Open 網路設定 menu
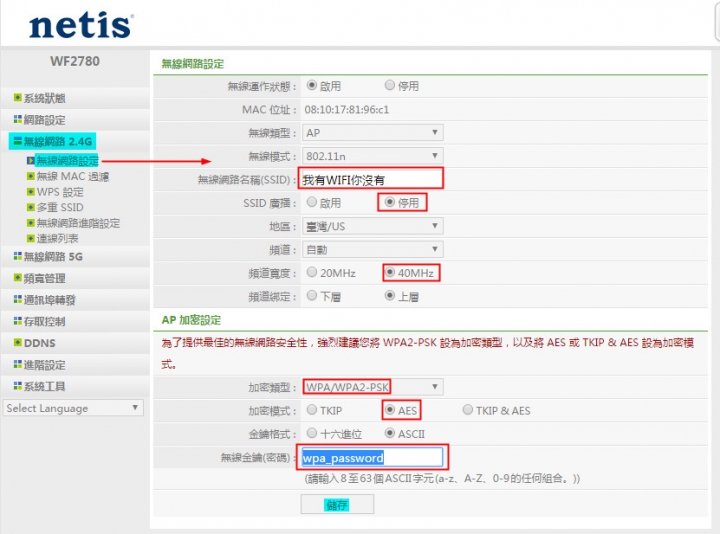Viewport: 720px width, 534px height. [44, 120]
